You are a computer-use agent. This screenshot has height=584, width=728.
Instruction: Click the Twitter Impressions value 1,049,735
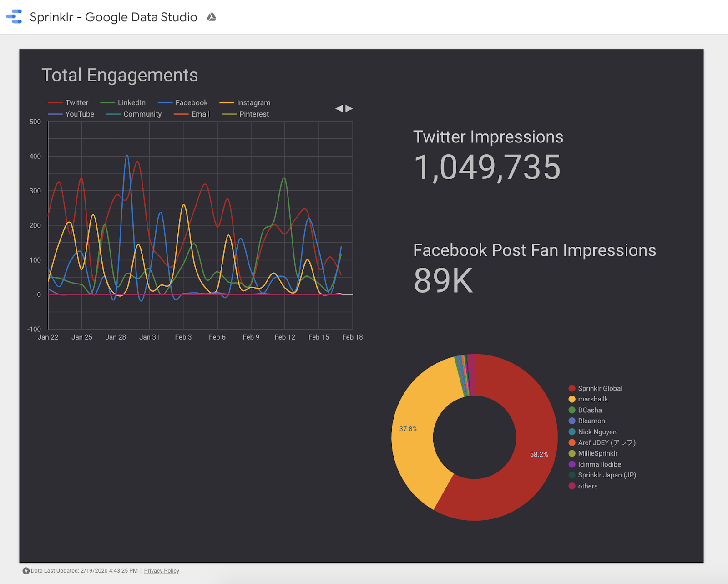click(487, 167)
